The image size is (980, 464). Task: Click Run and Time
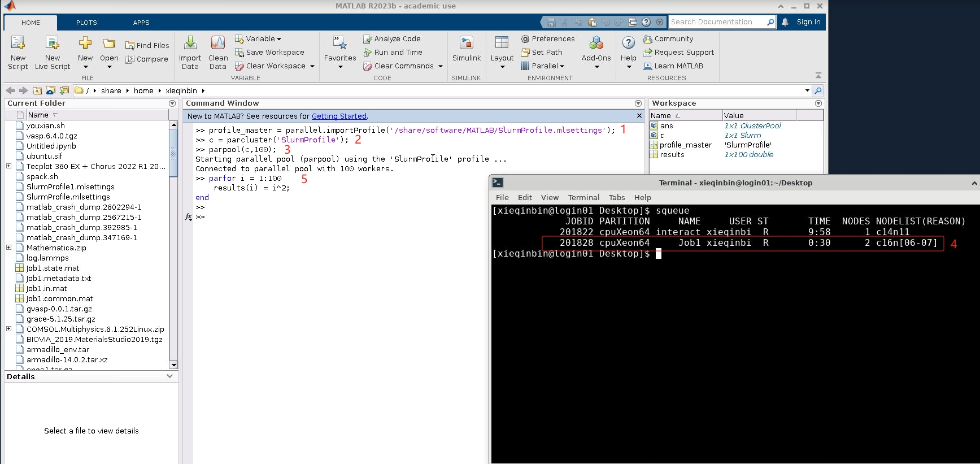click(393, 52)
